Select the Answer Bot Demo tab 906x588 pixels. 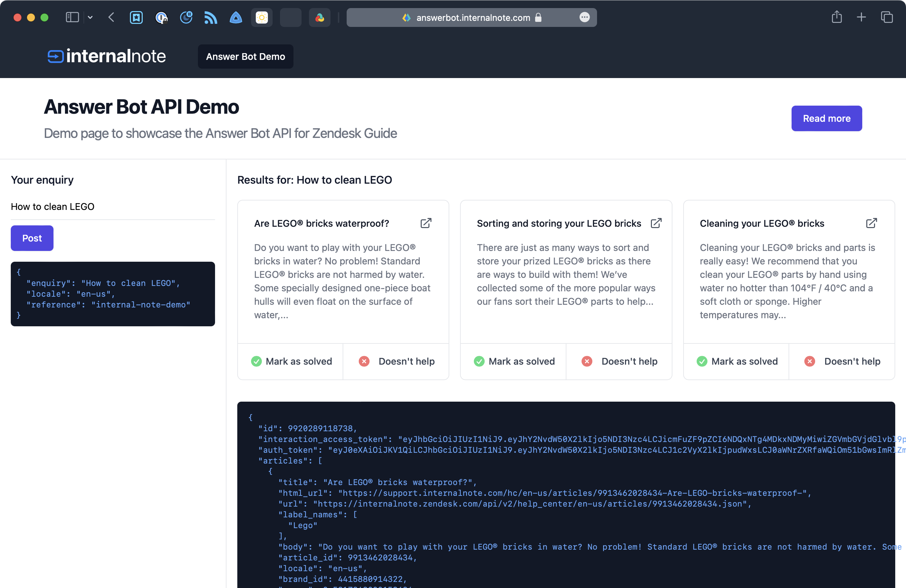tap(245, 56)
